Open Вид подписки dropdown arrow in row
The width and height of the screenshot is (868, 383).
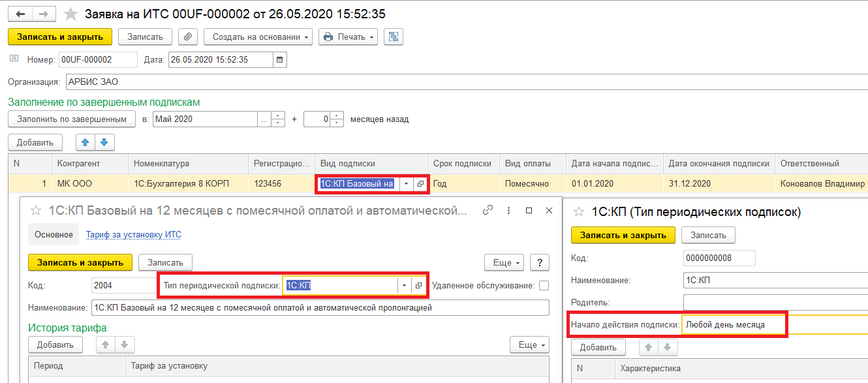[406, 184]
